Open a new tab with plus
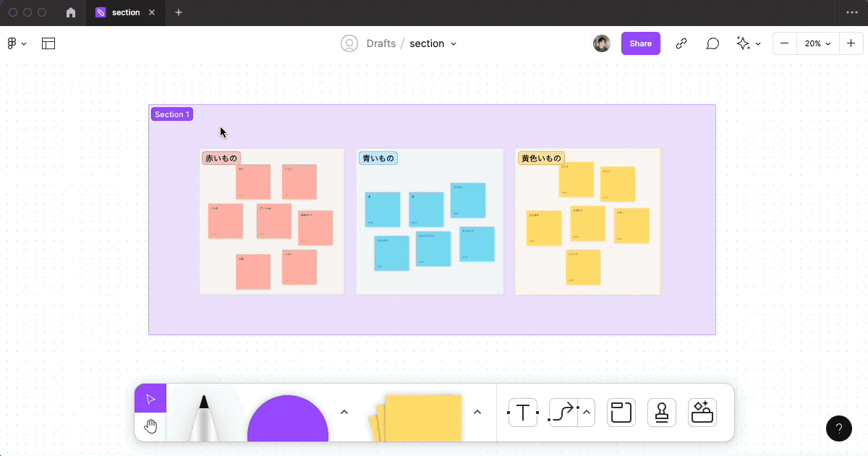Screen dimensions: 868x456 (179, 12)
